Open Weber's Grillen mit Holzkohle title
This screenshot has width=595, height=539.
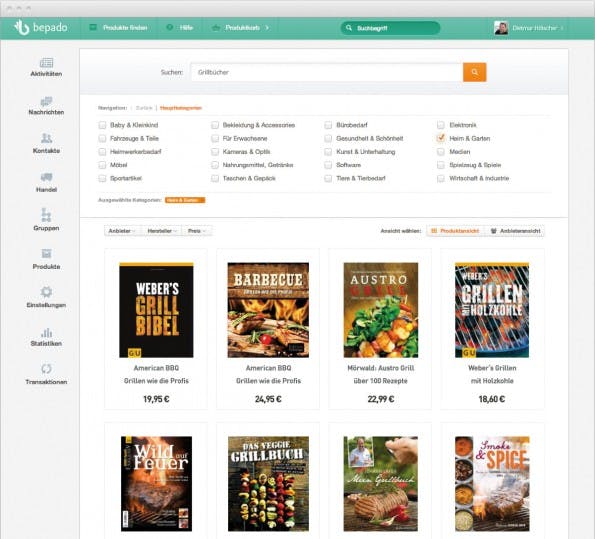pyautogui.click(x=492, y=374)
